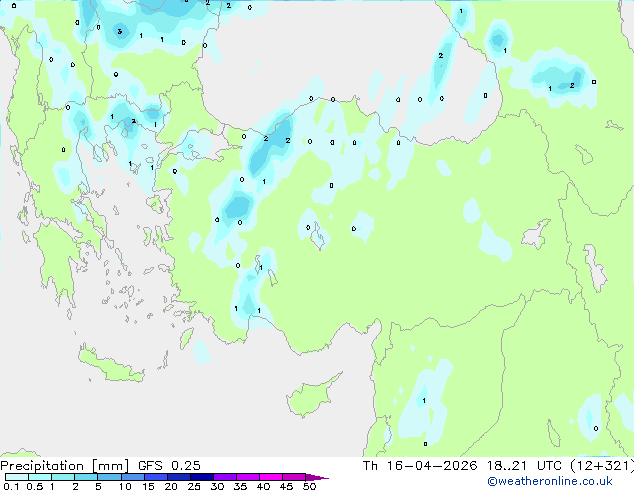The image size is (634, 490).
Task: Click the legend swatch between 45 and 50
Action: (x=294, y=477)
